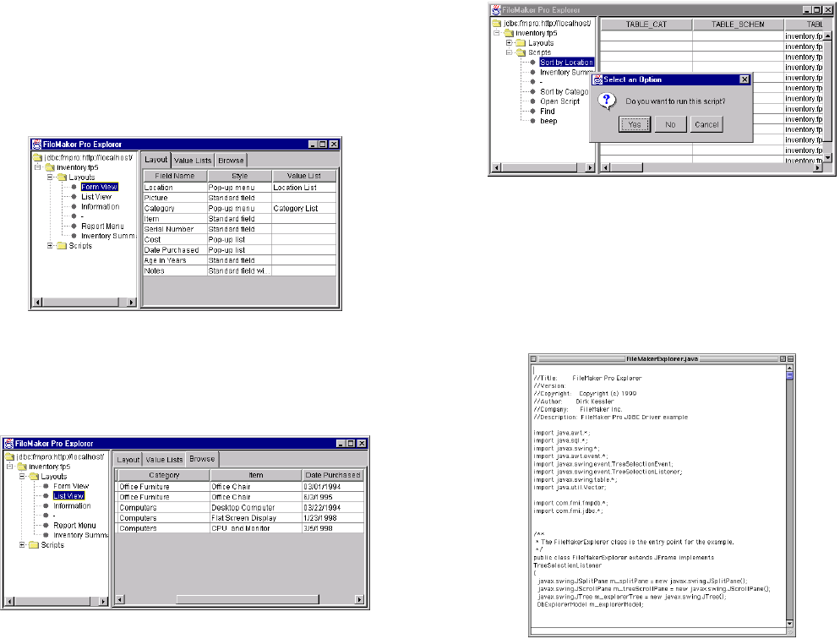The width and height of the screenshot is (840, 639).
Task: Collapse inventory.fp5 node in top-right window
Action: point(497,33)
